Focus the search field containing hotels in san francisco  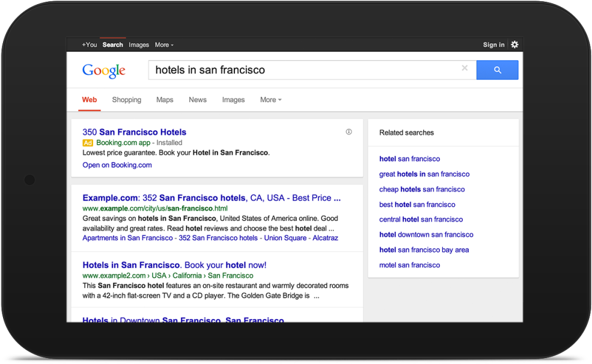coord(301,70)
